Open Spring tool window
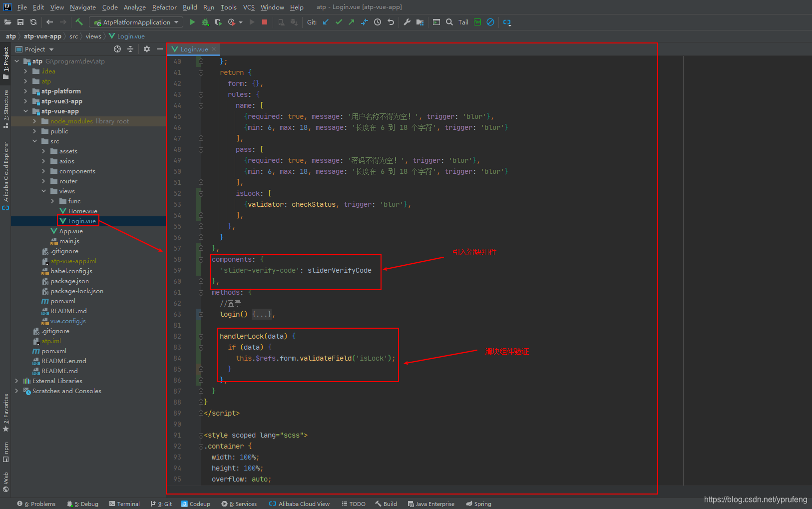 478,504
